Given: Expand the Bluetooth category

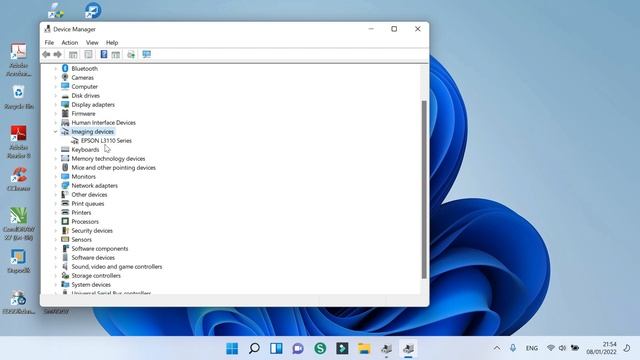Looking at the screenshot, I should 56,69.
